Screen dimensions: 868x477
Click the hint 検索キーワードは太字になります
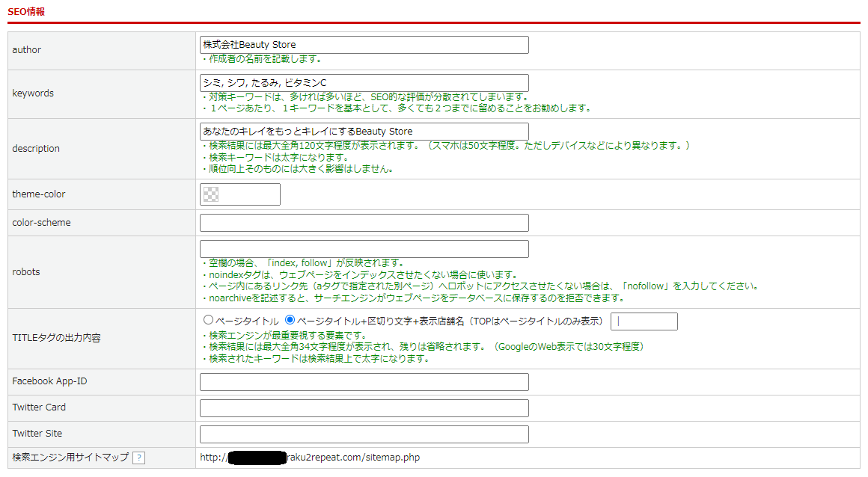[x=275, y=158]
